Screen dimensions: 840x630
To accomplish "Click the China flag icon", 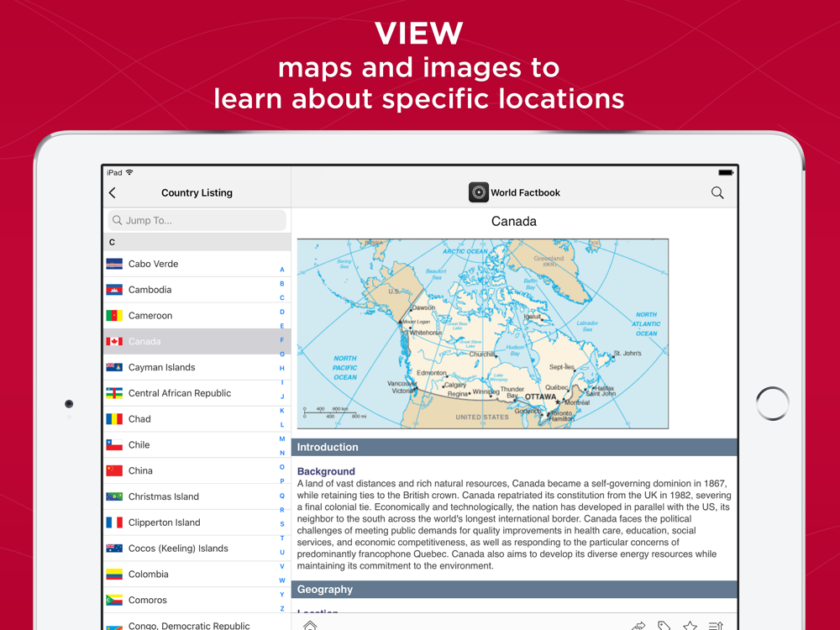I will point(114,471).
